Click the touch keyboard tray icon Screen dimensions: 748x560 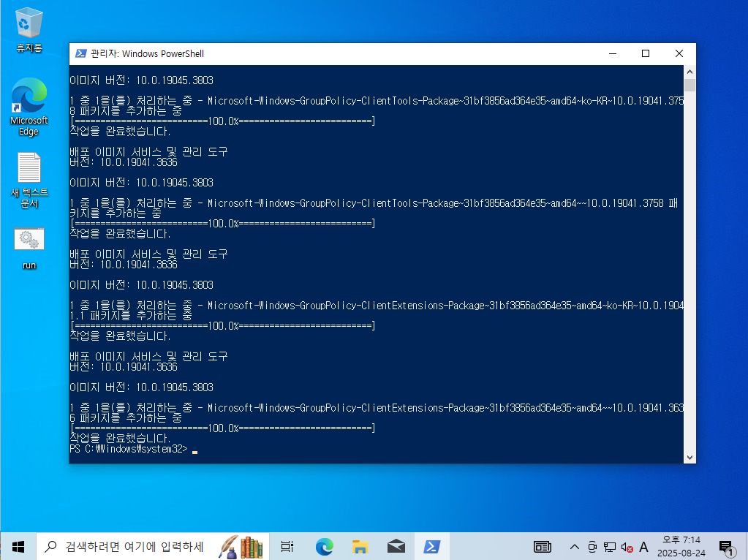(x=543, y=546)
